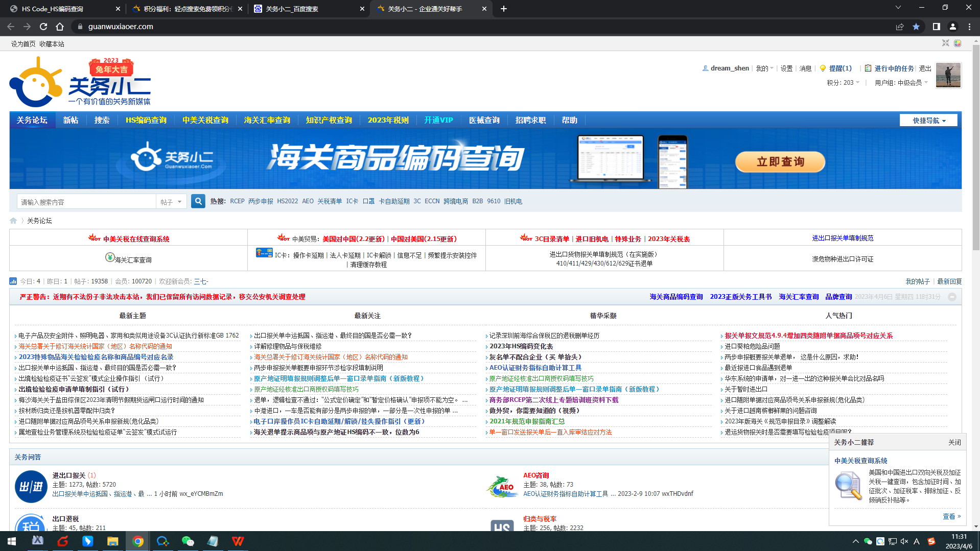
Task: Open the 2023年HS编码变化表 post
Action: (x=521, y=346)
